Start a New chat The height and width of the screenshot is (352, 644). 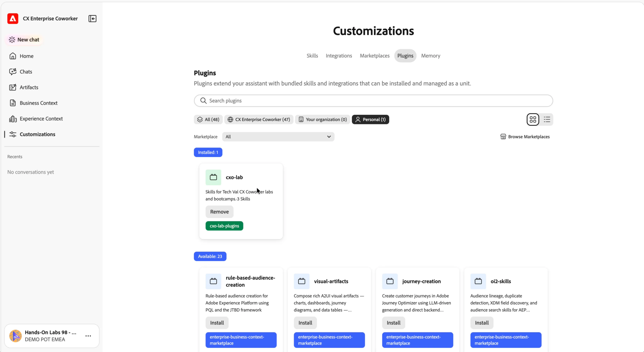point(24,39)
